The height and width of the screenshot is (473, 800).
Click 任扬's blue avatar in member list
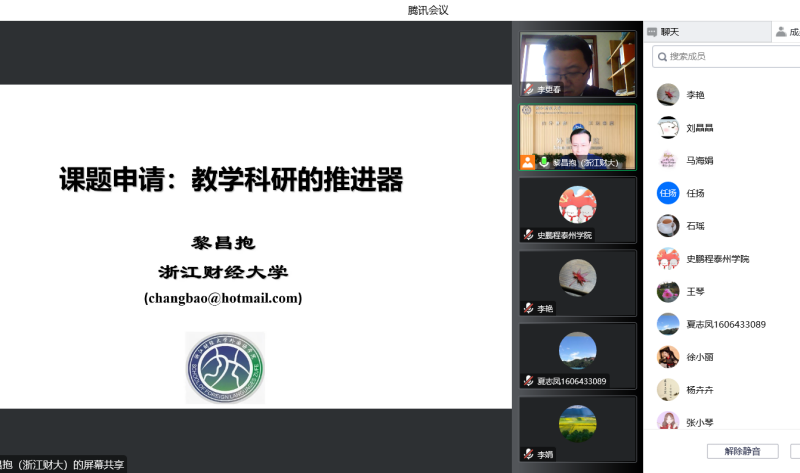pos(668,193)
